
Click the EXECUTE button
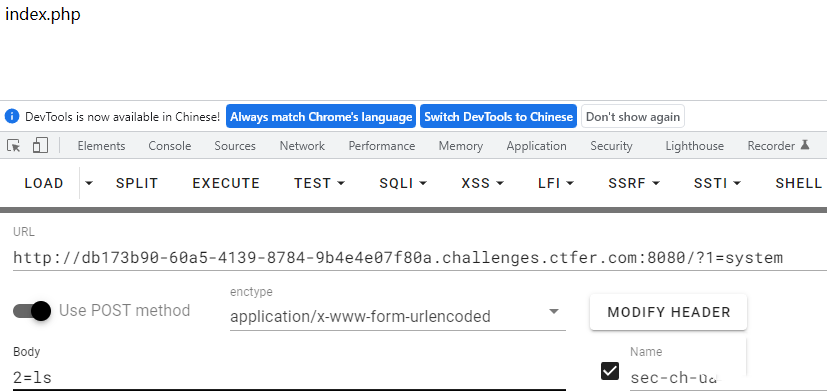pos(226,184)
